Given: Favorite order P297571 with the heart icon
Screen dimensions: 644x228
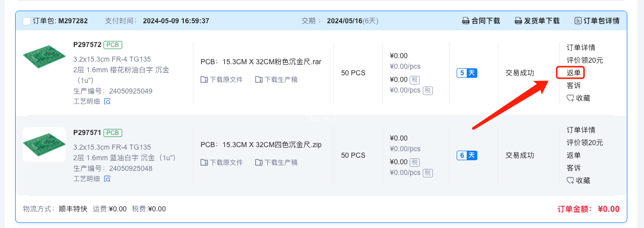Looking at the screenshot, I should click(x=570, y=180).
